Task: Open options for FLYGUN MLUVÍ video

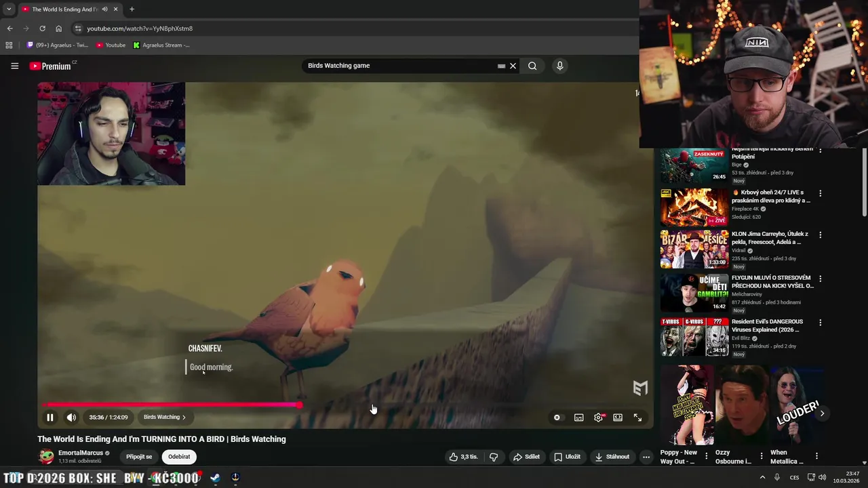Action: pos(821,279)
